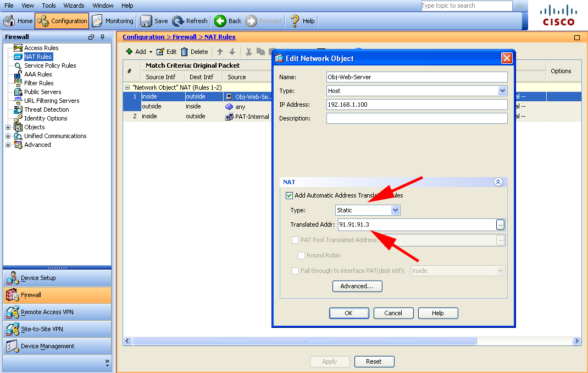This screenshot has width=588, height=373.
Task: Click Cancel in Edit Network Object
Action: coord(393,313)
